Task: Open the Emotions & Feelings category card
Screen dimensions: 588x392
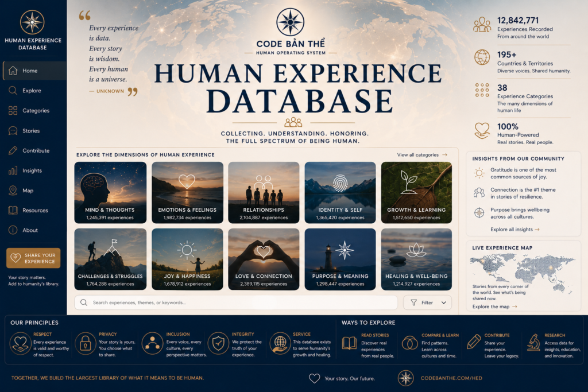Action: coord(188,193)
